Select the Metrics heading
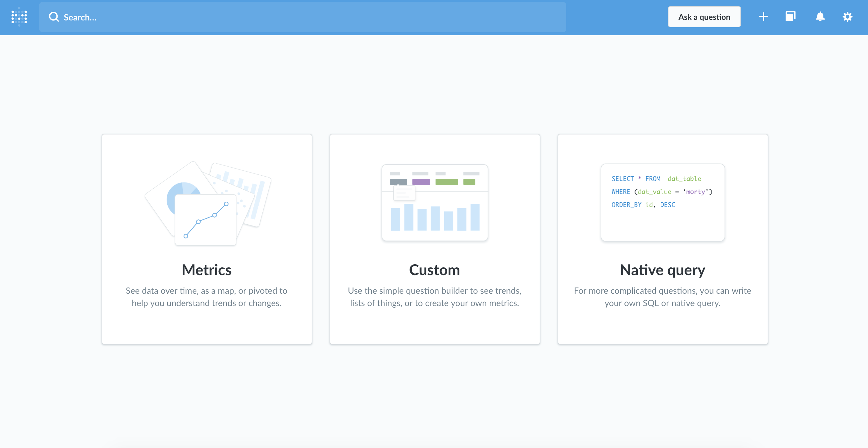Viewport: 868px width, 448px height. pyautogui.click(x=207, y=270)
